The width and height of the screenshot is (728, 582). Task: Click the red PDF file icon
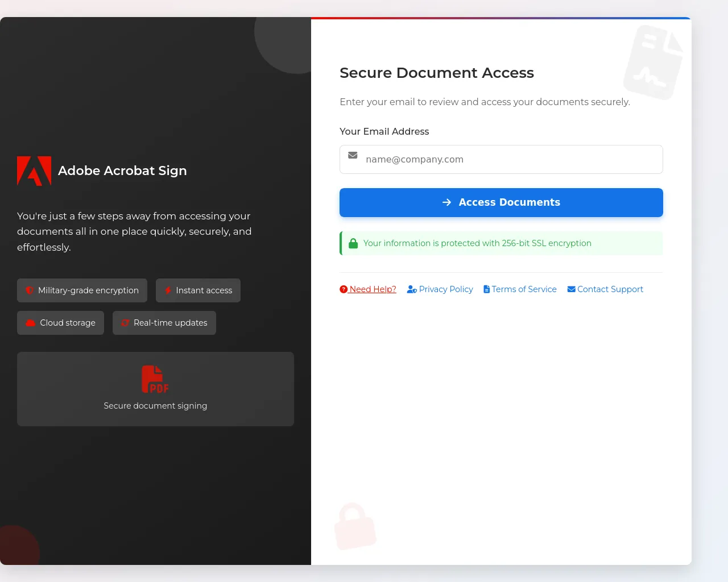[155, 379]
